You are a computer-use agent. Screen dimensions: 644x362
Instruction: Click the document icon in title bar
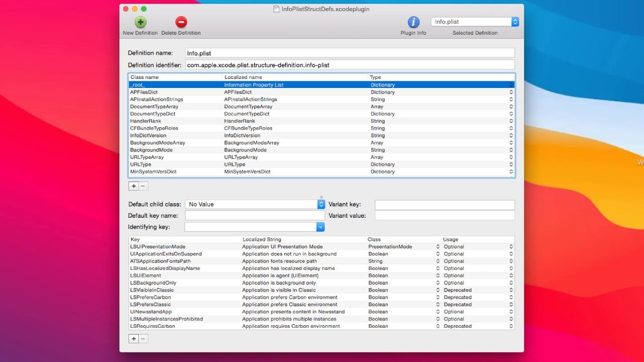click(x=276, y=9)
